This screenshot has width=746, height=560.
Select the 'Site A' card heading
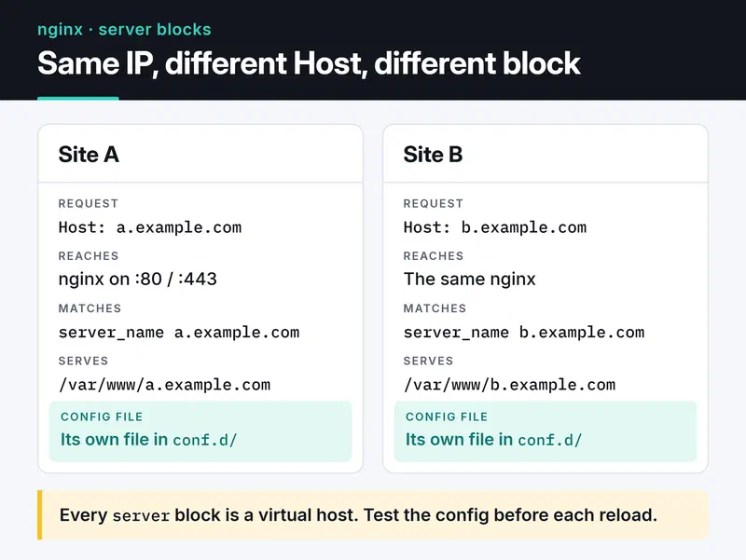coord(89,155)
